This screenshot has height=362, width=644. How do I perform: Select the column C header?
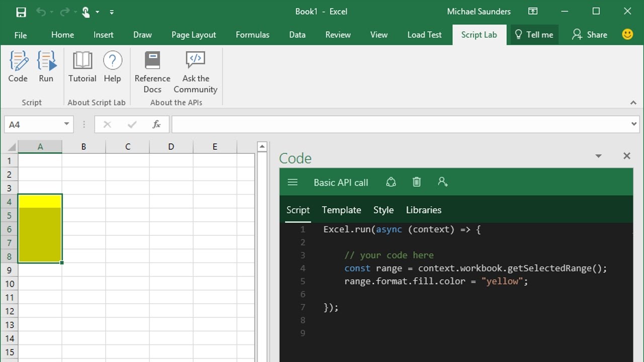coord(127,147)
